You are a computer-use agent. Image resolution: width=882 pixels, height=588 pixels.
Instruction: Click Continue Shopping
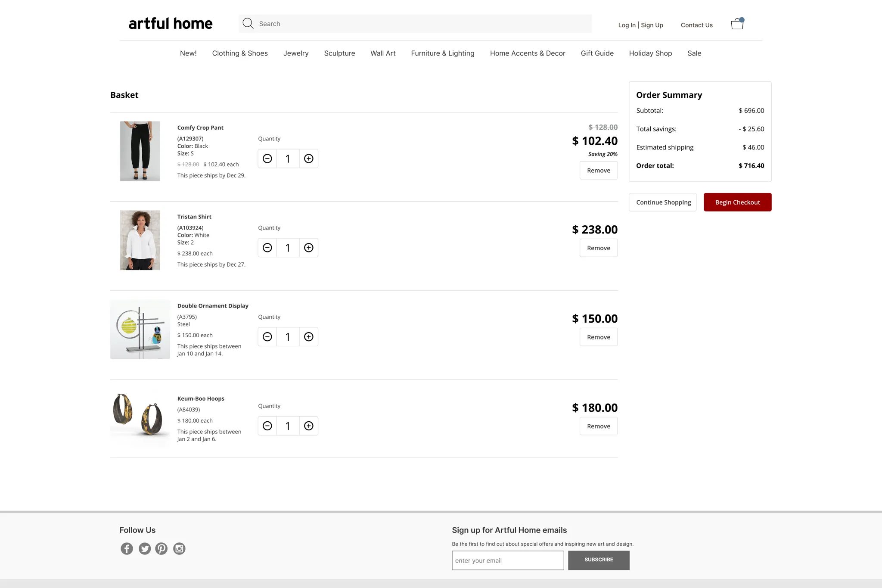coord(663,202)
